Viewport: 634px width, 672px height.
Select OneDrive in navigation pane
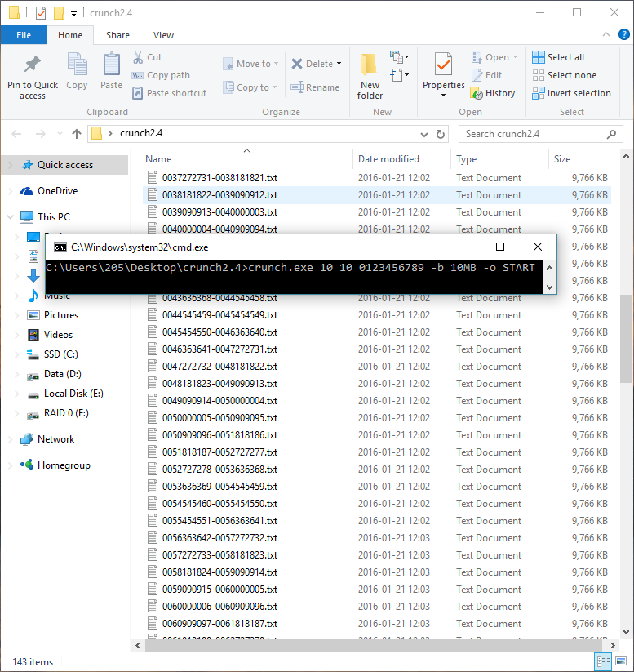coord(57,191)
